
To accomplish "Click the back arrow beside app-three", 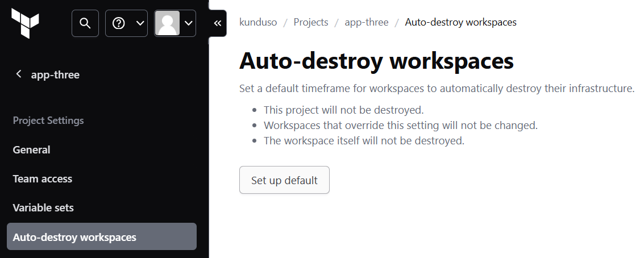I will [x=19, y=74].
